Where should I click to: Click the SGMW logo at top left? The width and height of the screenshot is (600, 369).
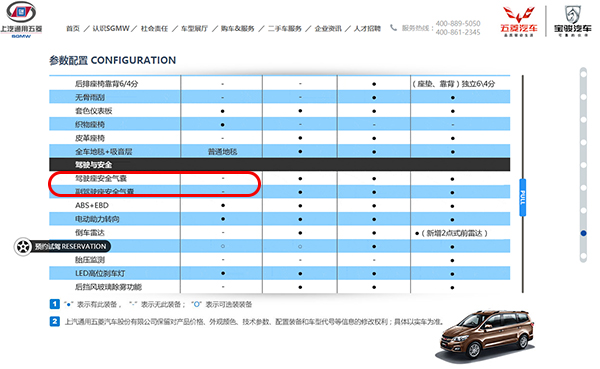(x=21, y=20)
